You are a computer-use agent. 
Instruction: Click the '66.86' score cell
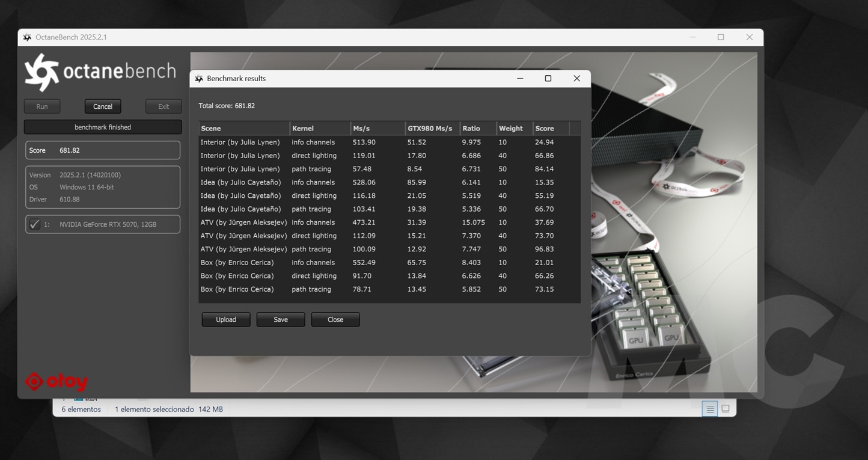coord(544,156)
